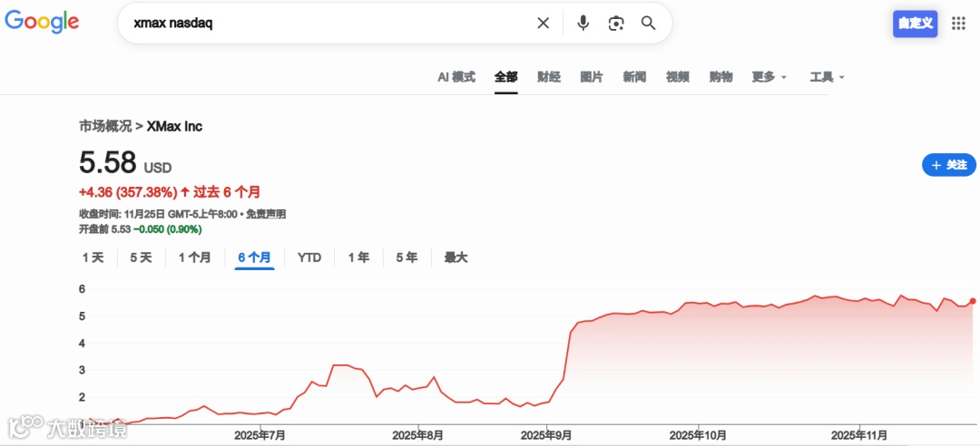Screen dimensions: 980x446
Task: Click the blue 自定义 button
Action: (x=915, y=24)
